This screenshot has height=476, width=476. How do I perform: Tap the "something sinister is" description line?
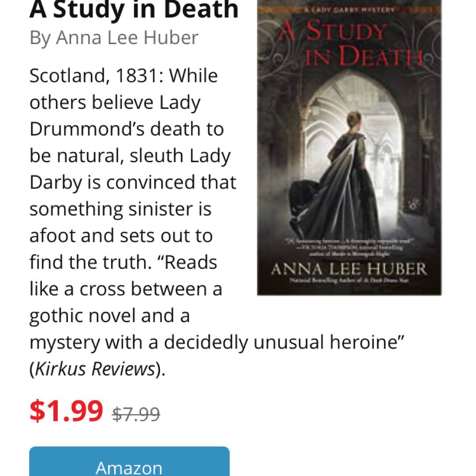[x=120, y=209]
